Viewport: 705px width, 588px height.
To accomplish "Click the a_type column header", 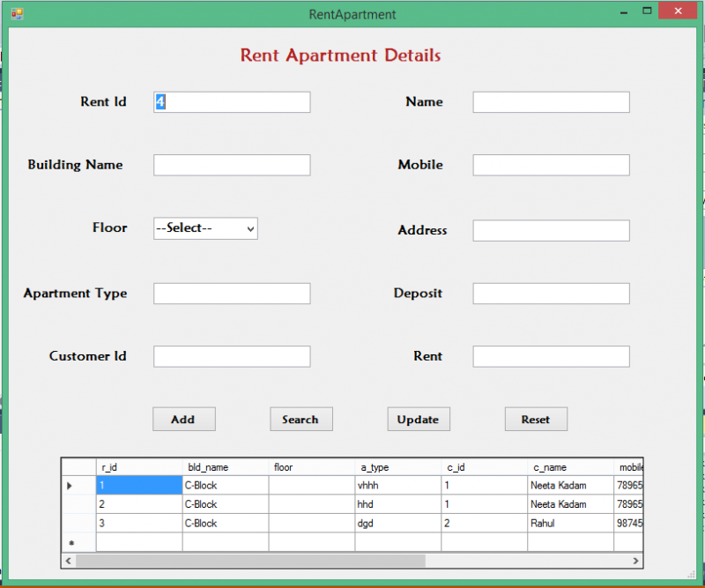I will [398, 467].
